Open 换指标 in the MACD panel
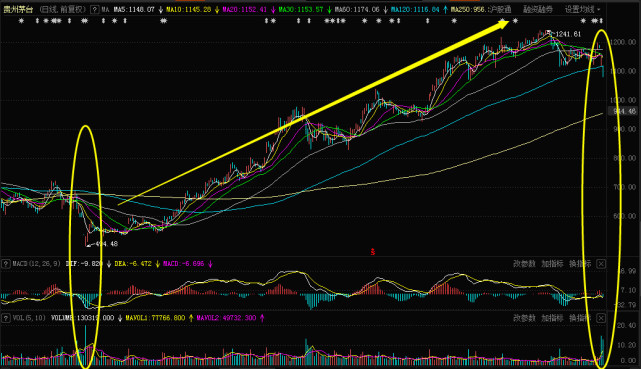Screen dimensions: 641x369 [x=580, y=264]
